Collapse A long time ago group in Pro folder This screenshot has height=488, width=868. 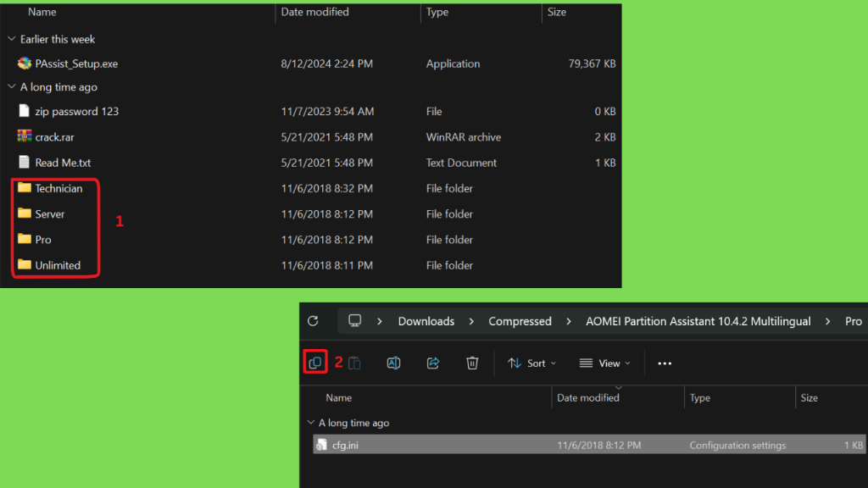coord(310,423)
